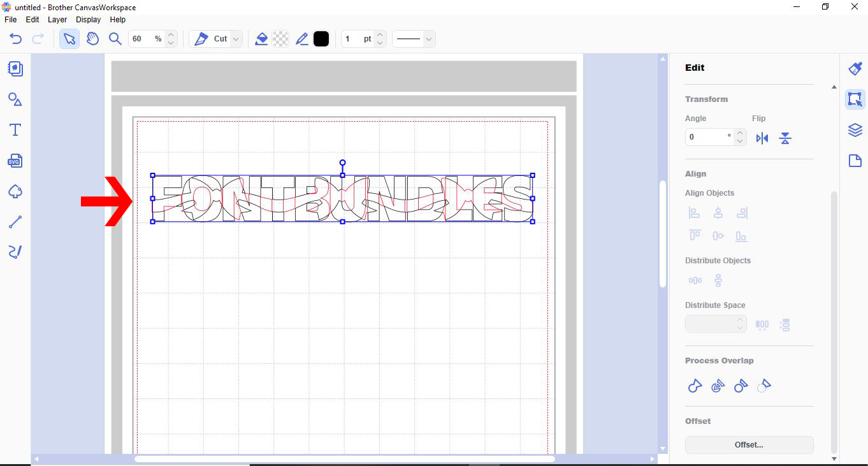Expand the zoom percentage stepper upward
This screenshot has width=868, height=466.
[170, 34]
